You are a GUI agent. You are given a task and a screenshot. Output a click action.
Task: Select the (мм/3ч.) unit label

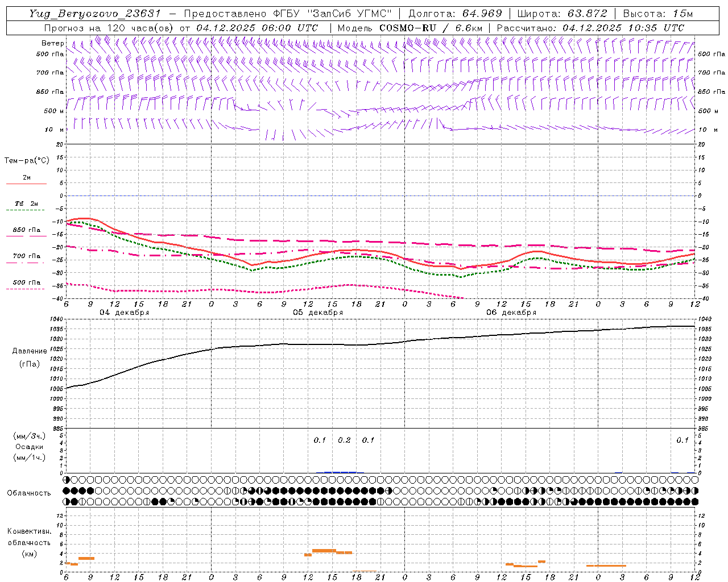(x=30, y=436)
